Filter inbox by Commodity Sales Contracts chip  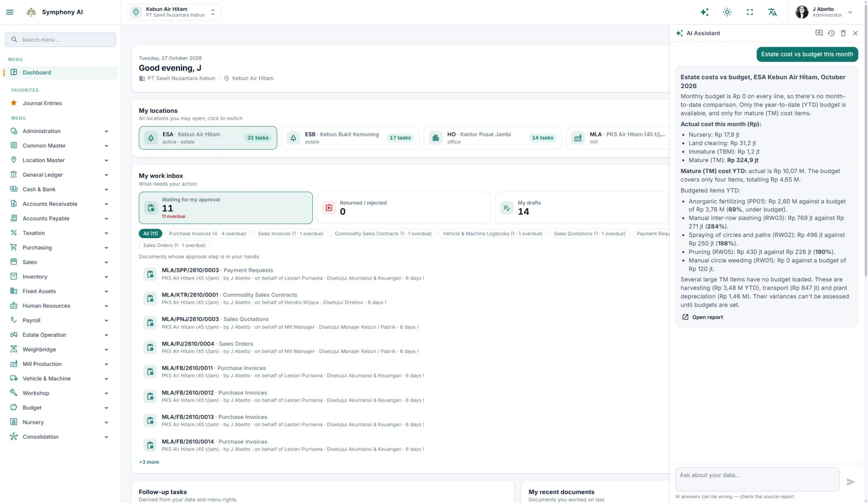click(383, 233)
